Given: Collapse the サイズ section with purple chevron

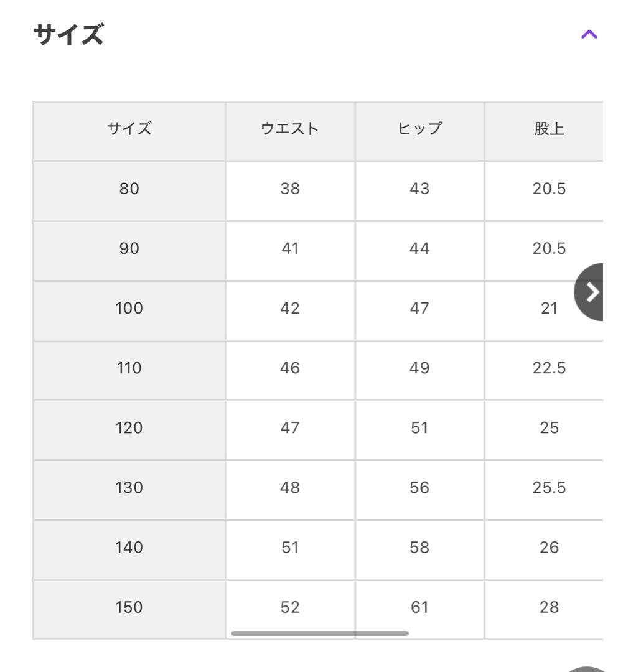Looking at the screenshot, I should [x=589, y=35].
